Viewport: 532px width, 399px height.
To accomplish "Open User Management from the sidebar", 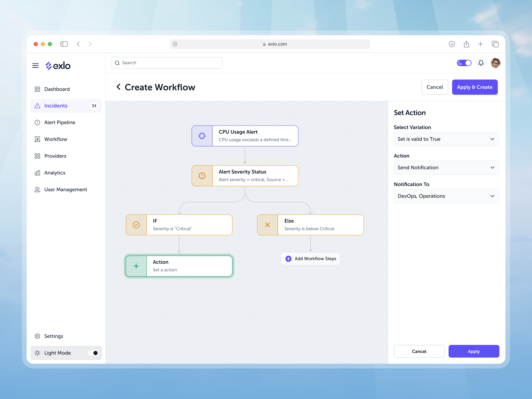I will [66, 190].
